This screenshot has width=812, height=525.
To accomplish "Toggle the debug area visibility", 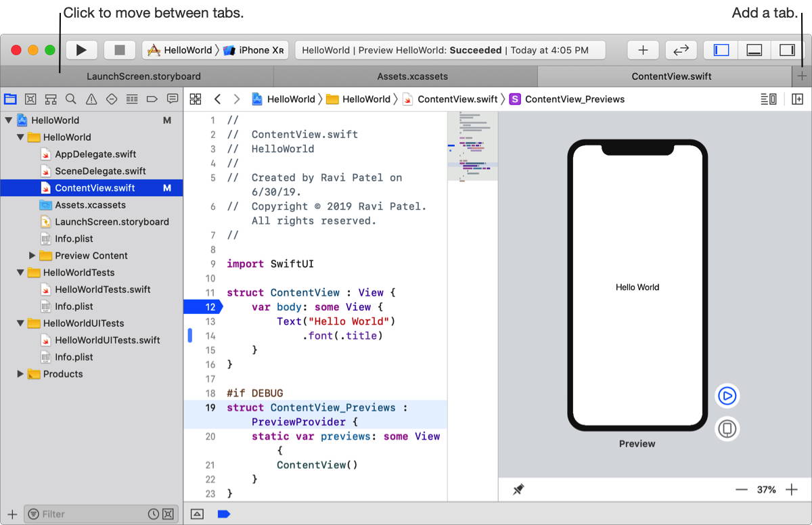I will click(x=754, y=50).
